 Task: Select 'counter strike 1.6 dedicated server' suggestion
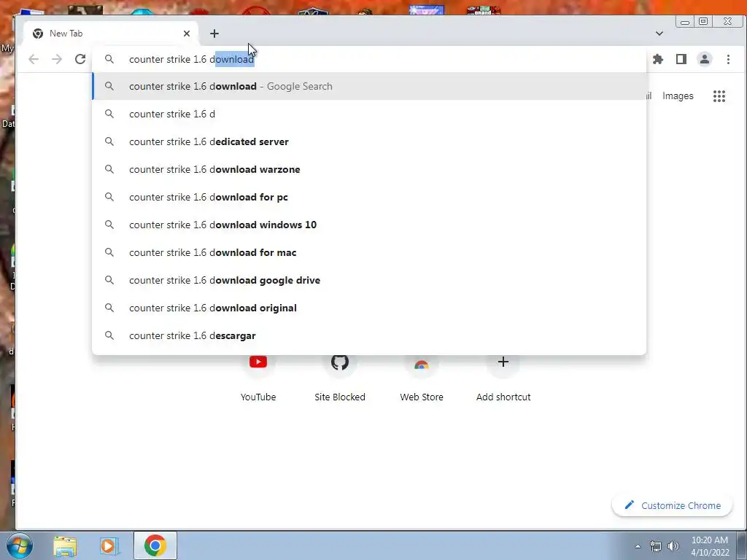pyautogui.click(x=369, y=141)
